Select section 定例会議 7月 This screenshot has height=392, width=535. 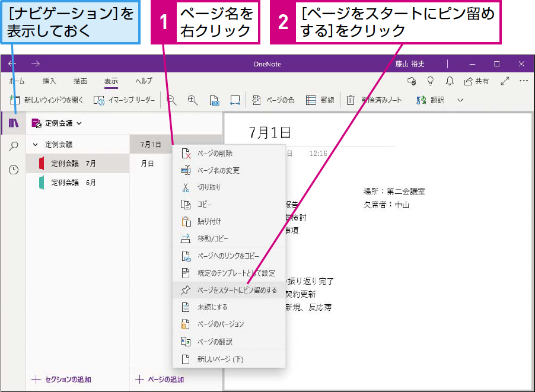tap(78, 164)
